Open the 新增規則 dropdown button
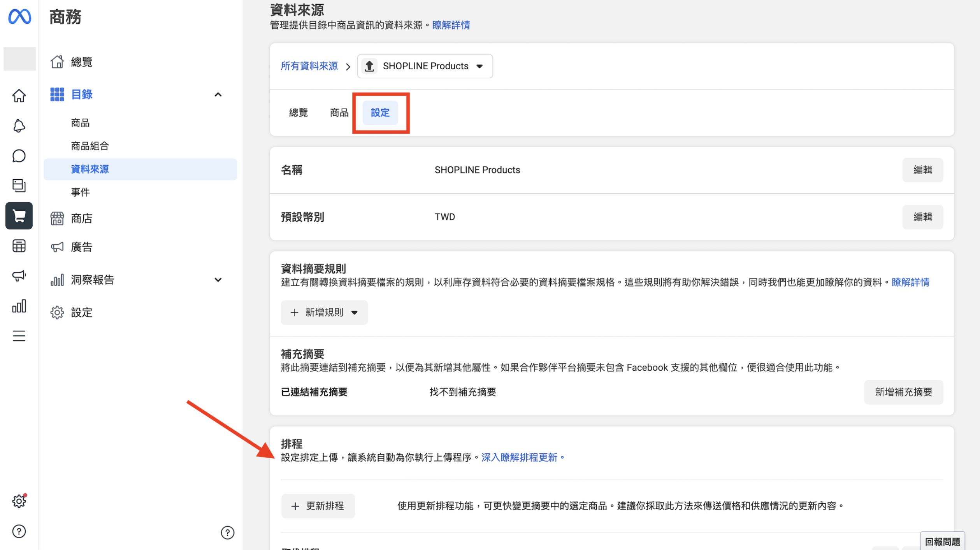 point(324,312)
